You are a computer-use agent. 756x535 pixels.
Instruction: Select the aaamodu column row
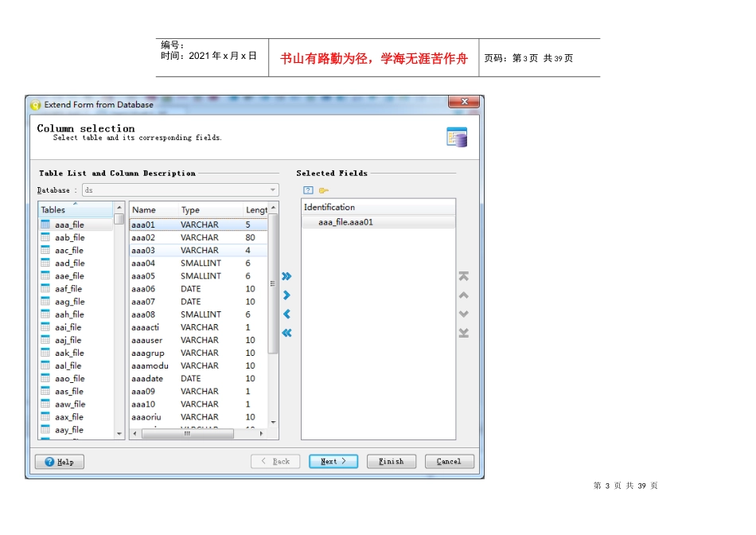199,365
